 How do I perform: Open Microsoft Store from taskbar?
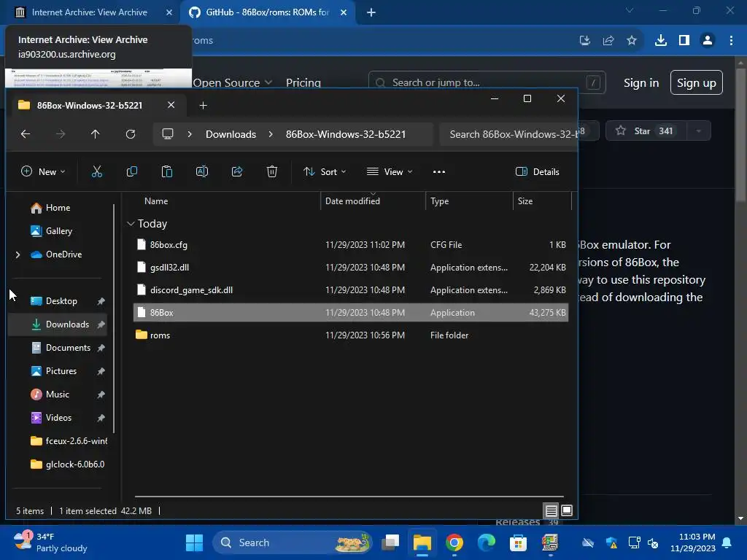tap(519, 542)
